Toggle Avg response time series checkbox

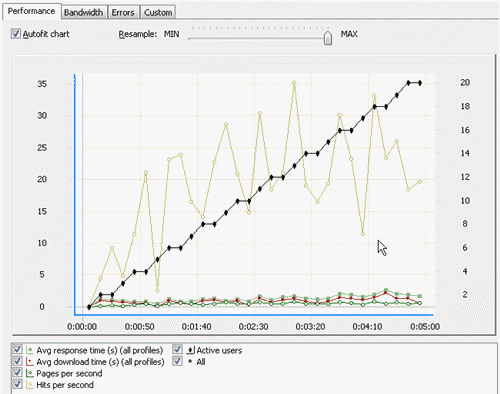(17, 350)
